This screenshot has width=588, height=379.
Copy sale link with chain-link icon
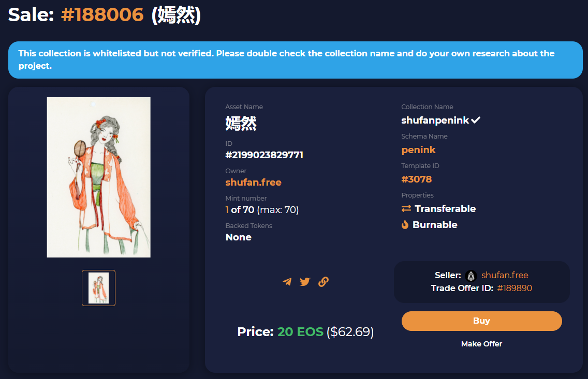click(324, 282)
